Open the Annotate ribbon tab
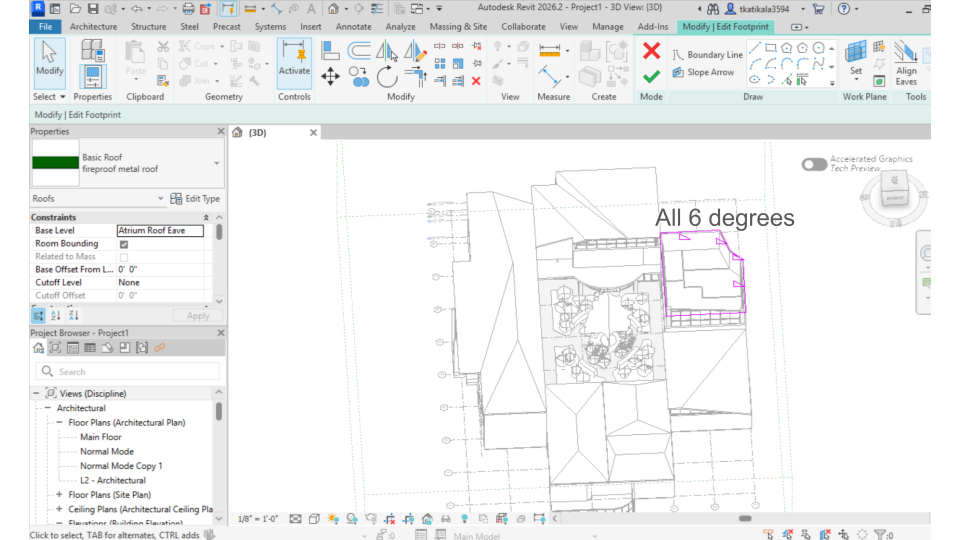The width and height of the screenshot is (960, 540). 353,27
